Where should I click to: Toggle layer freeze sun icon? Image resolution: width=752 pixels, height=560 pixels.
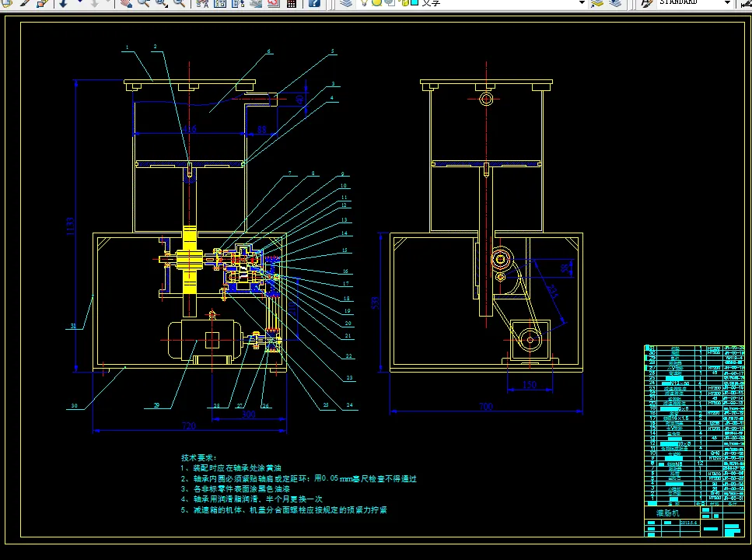[x=377, y=3]
